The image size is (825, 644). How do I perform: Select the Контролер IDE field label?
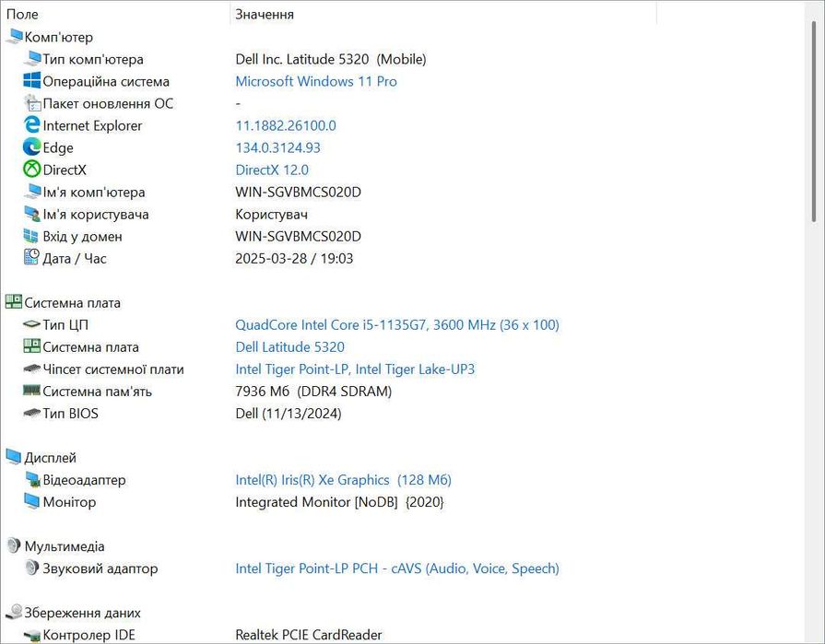[x=88, y=635]
